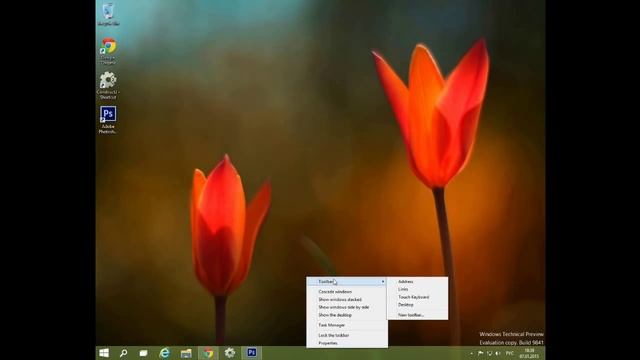Open Task Manager from context menu
Screen dimensions: 640x360
point(346,325)
